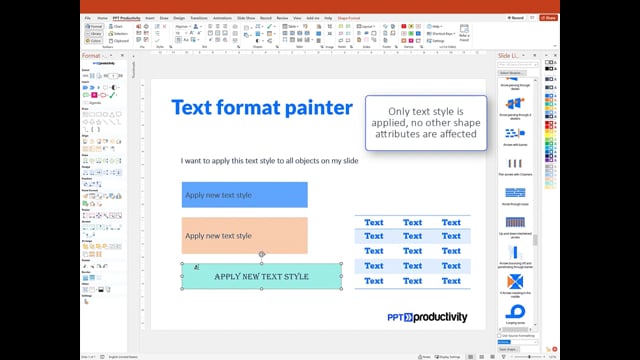Open the Insert ribbon tab
Viewport: 640px width, 360px height.
[x=150, y=18]
